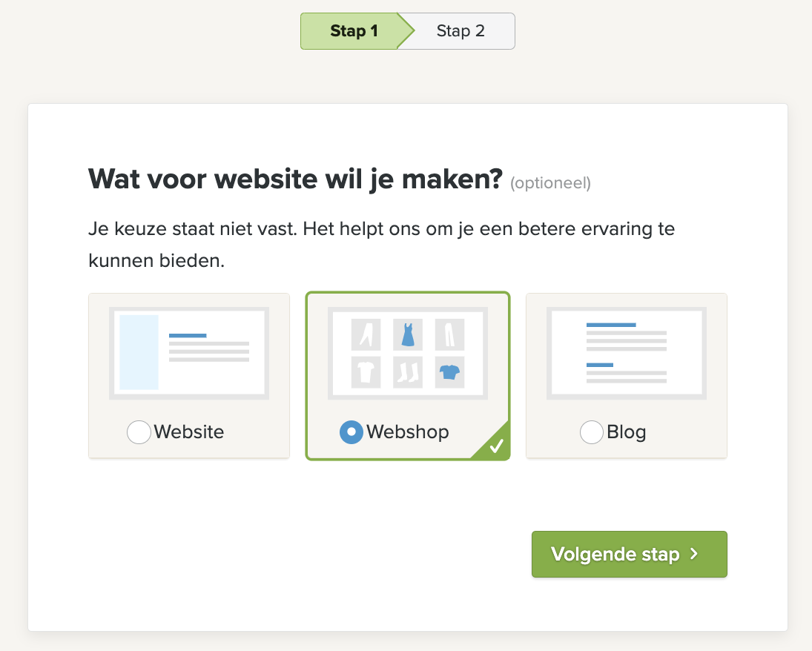Click the Website label text
Screen dimensions: 812x651
pyautogui.click(x=189, y=432)
